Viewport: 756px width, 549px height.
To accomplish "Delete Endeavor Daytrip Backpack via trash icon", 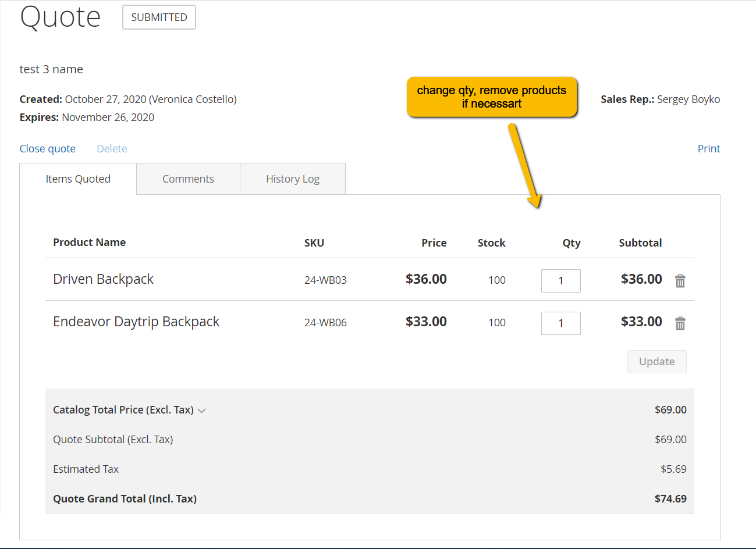I will [x=680, y=323].
